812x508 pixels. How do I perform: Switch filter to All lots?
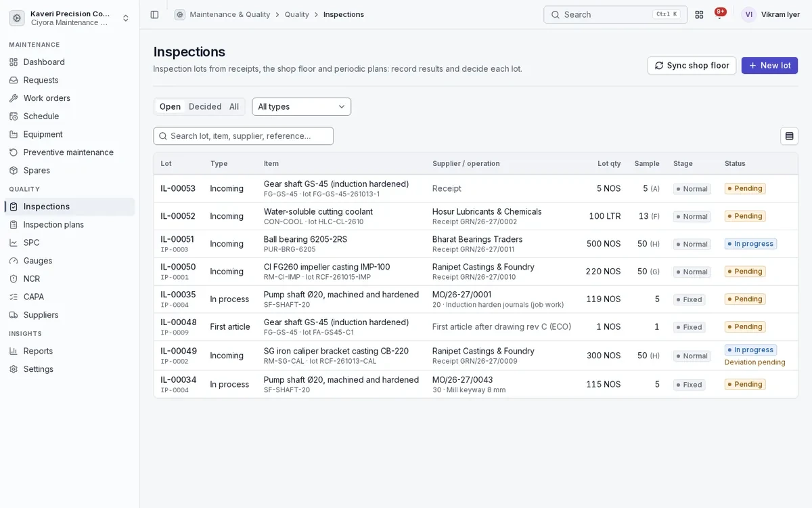(234, 106)
